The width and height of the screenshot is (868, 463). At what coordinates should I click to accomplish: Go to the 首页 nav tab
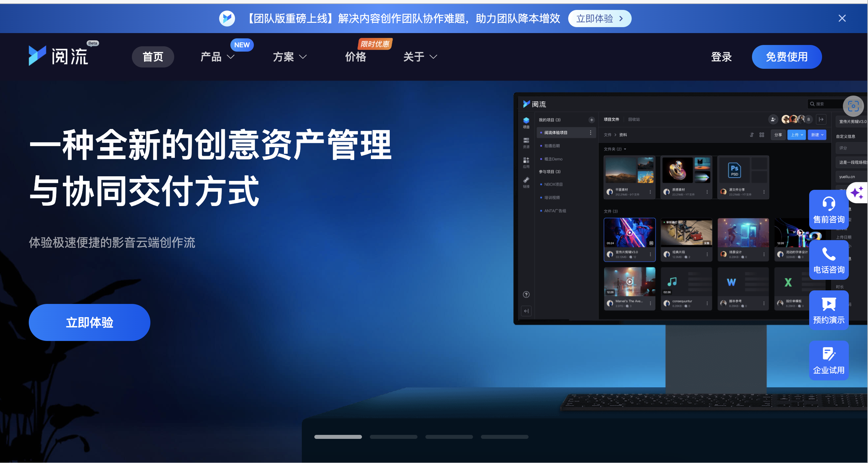click(x=153, y=57)
